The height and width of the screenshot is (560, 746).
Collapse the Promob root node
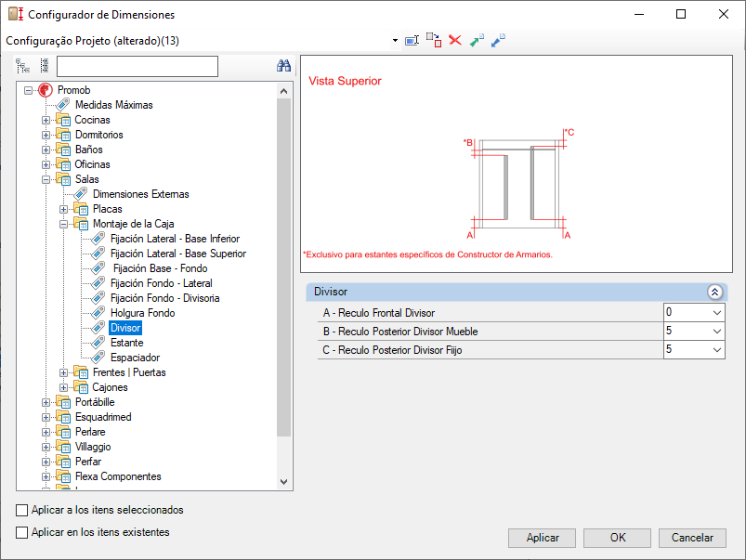29,90
